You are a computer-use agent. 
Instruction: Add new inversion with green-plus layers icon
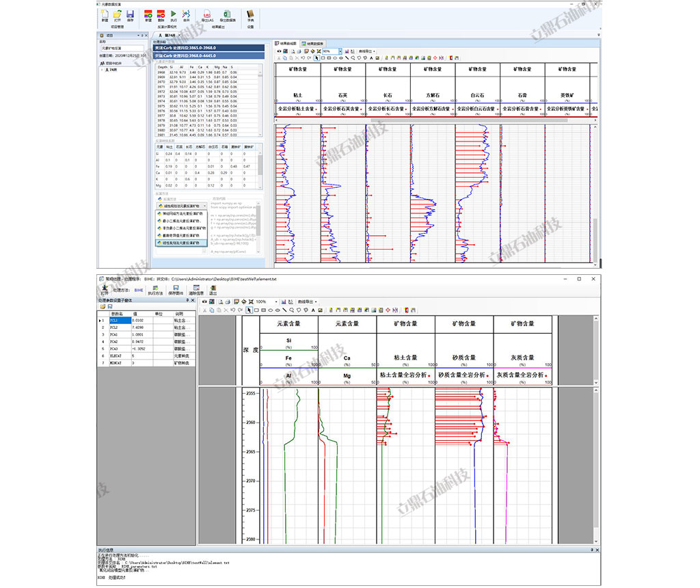pos(148,14)
